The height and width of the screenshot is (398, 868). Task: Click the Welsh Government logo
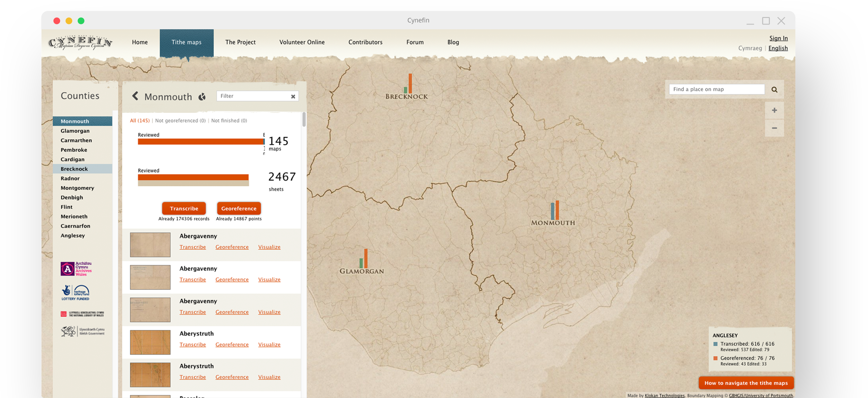pyautogui.click(x=83, y=331)
